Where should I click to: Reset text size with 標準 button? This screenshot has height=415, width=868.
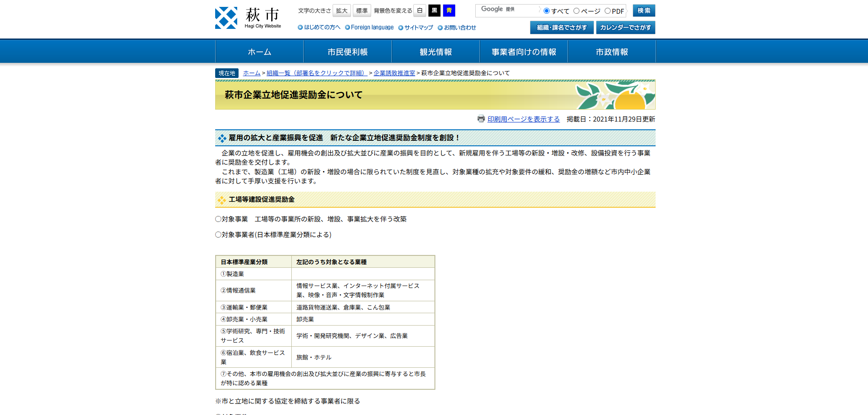pos(362,11)
